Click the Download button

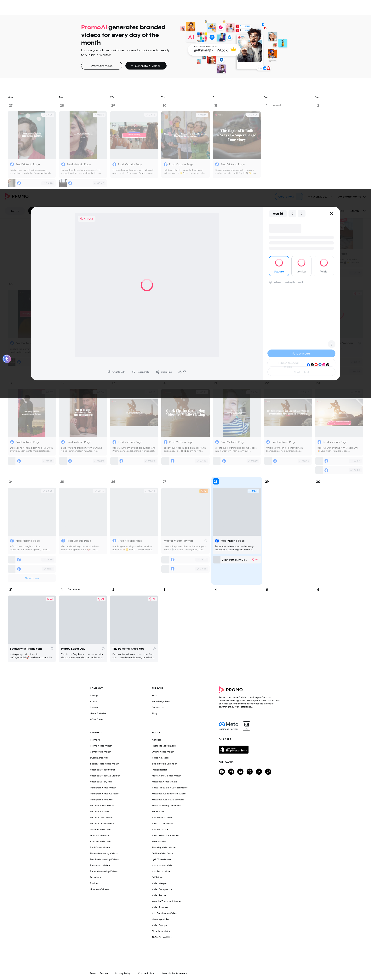(301, 353)
